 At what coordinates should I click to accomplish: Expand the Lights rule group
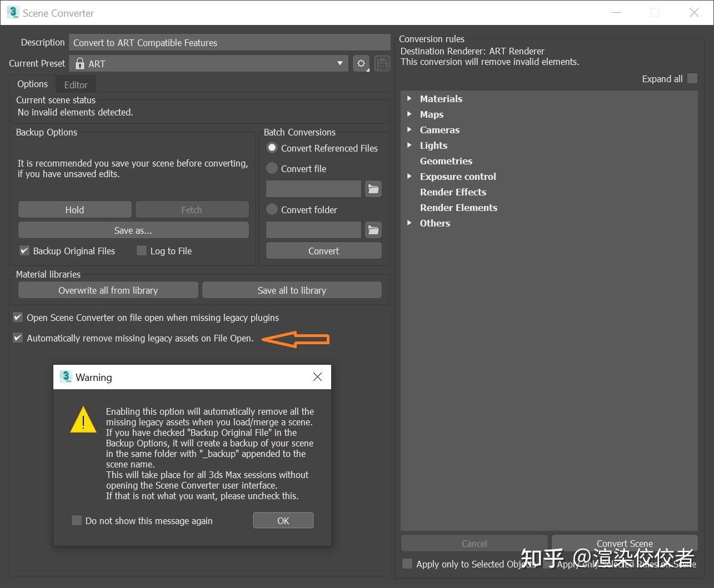[x=409, y=145]
